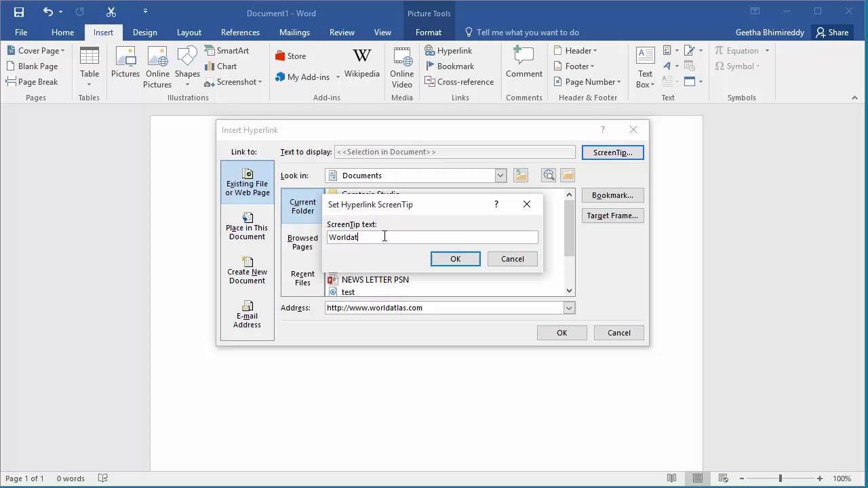Insert an Online Video
The image size is (868, 488).
pos(402,67)
